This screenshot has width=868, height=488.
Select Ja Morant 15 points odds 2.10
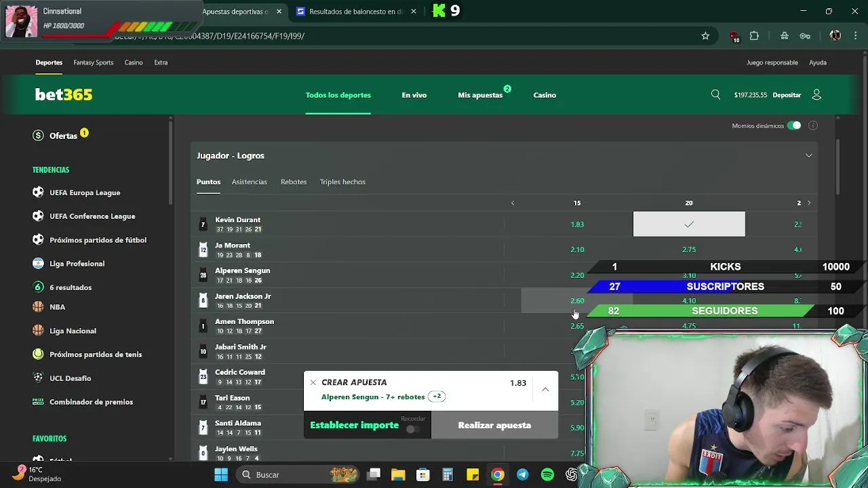(x=577, y=249)
